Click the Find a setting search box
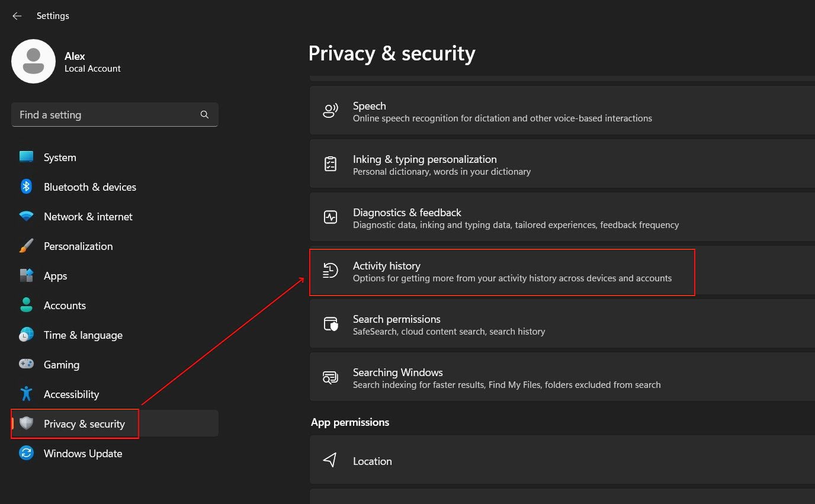 pyautogui.click(x=107, y=115)
